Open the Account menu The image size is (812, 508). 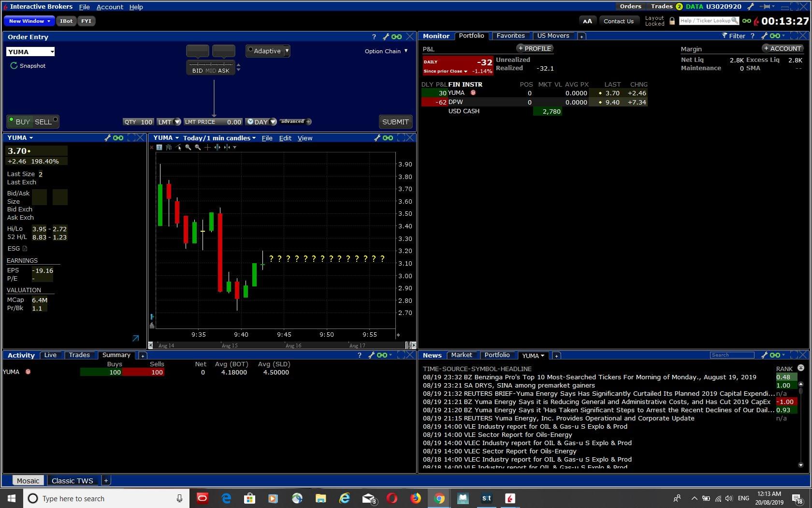[x=110, y=7]
